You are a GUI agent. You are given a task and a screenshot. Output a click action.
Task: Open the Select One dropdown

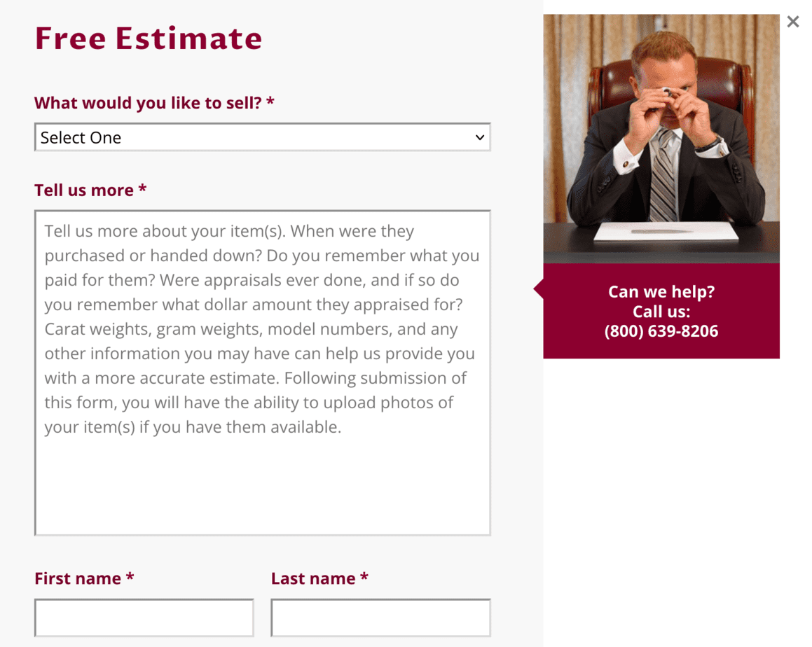[x=263, y=137]
